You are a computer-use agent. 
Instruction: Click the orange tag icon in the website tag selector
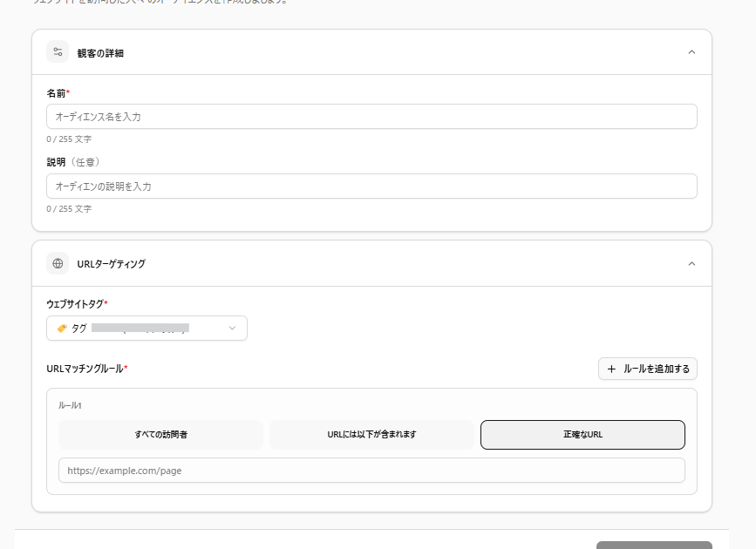[62, 329]
